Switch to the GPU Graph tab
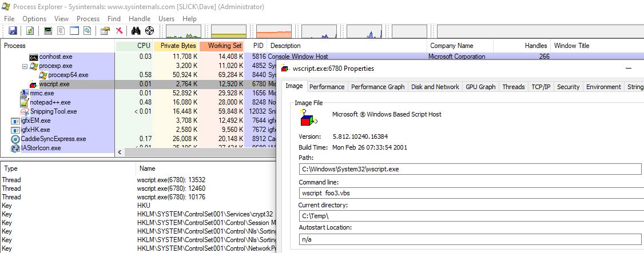The height and width of the screenshot is (253, 644). click(x=480, y=87)
